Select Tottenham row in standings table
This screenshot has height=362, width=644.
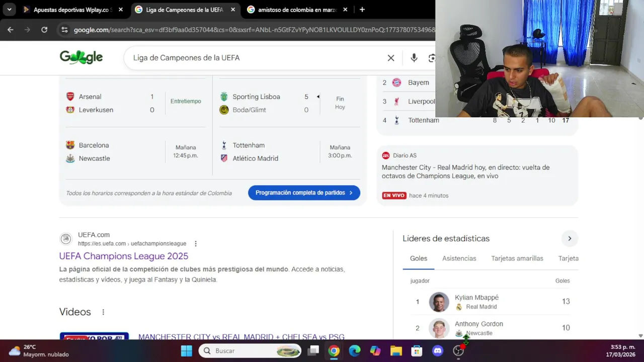pos(477,120)
